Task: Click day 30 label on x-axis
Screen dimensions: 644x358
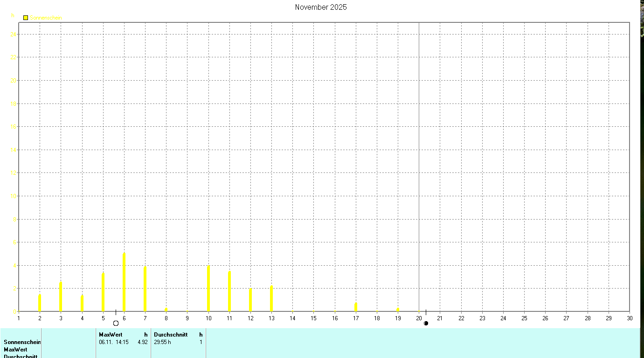Action: pyautogui.click(x=630, y=318)
